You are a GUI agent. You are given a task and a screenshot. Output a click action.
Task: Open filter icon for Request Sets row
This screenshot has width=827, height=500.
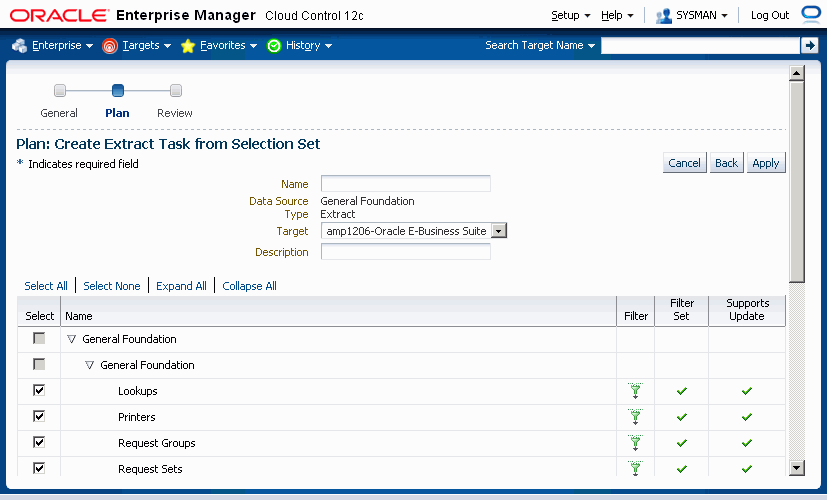point(636,468)
